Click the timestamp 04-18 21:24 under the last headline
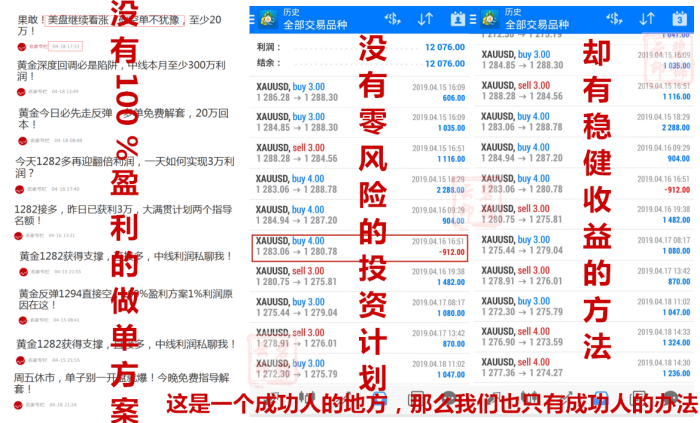700x423 pixels. point(63,405)
